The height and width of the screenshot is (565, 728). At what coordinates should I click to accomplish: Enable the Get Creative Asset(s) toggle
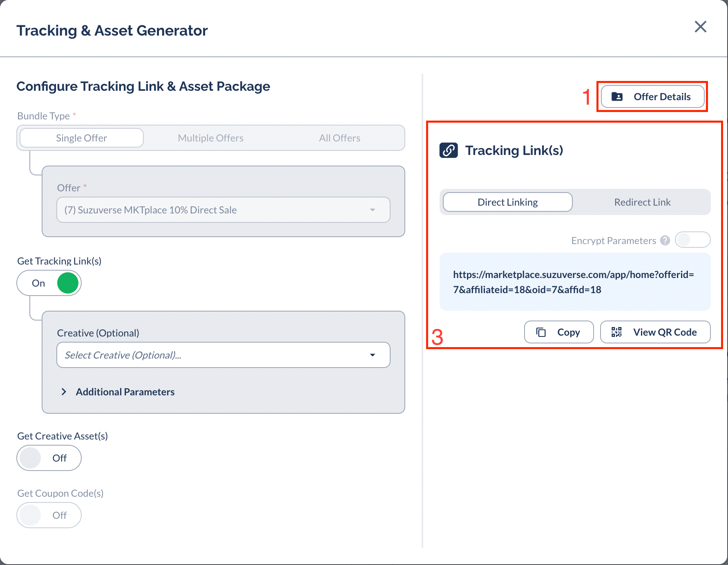(49, 458)
